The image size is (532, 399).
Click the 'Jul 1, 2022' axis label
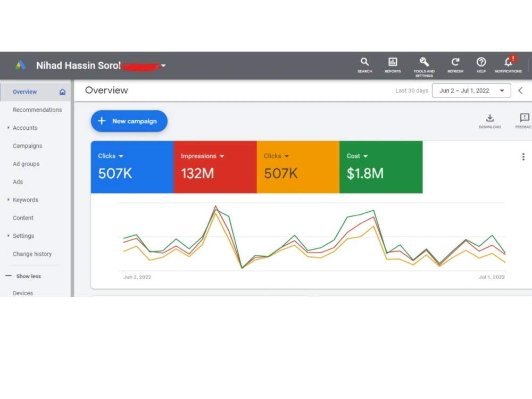[x=492, y=277]
